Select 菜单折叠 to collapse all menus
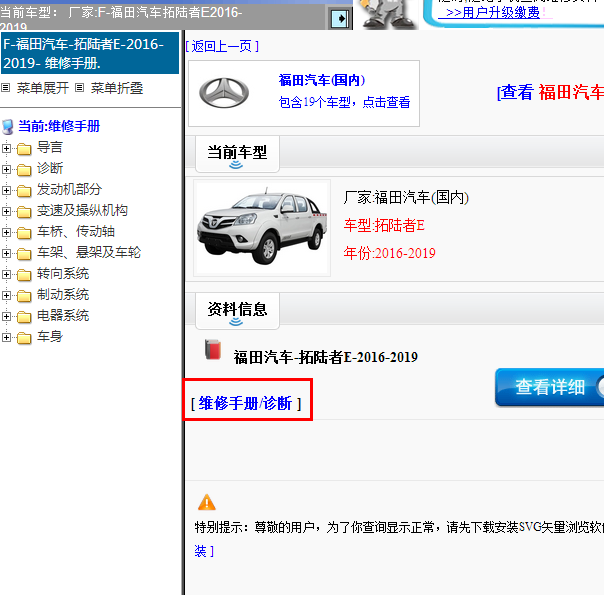 coord(117,88)
